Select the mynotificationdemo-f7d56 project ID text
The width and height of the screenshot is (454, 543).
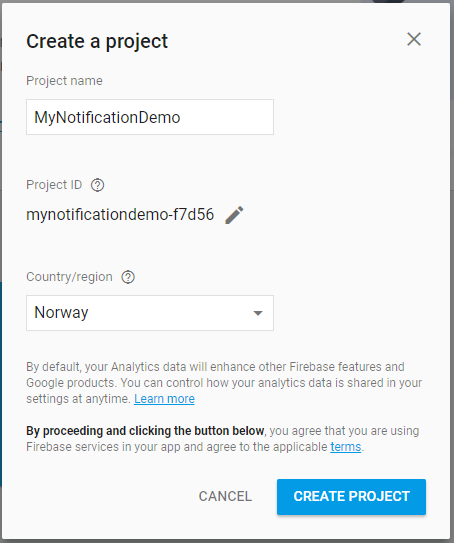[120, 215]
